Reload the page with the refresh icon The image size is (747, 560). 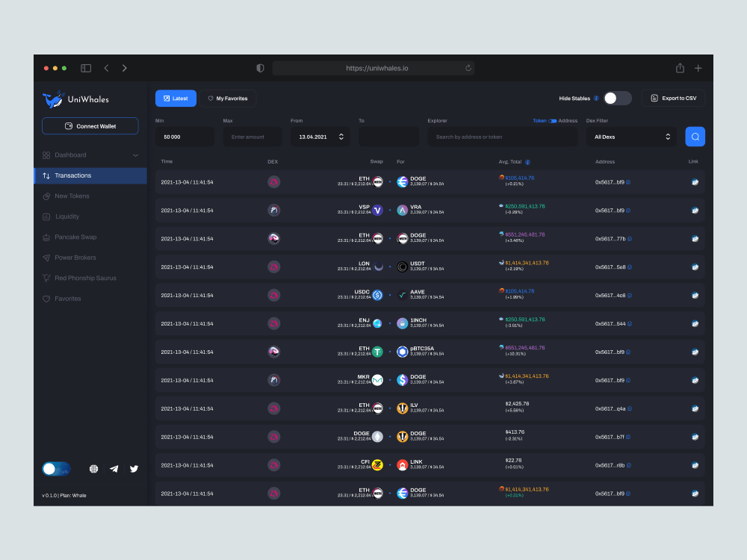(x=468, y=68)
